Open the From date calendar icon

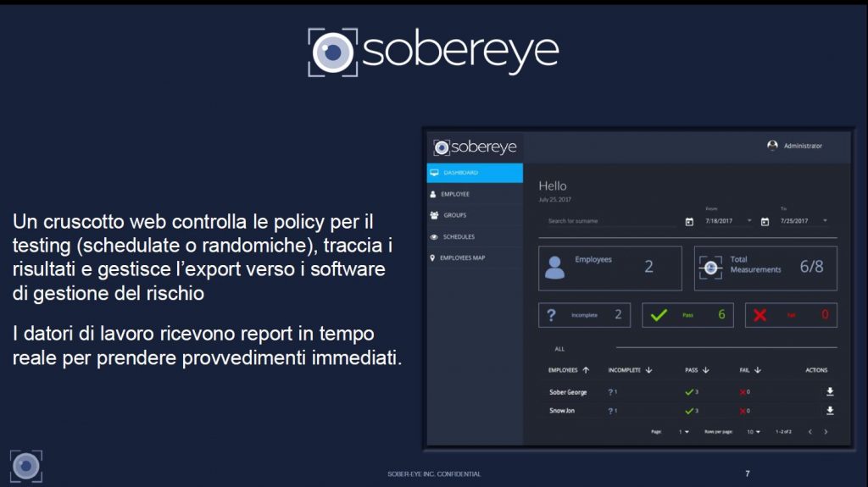(x=689, y=222)
